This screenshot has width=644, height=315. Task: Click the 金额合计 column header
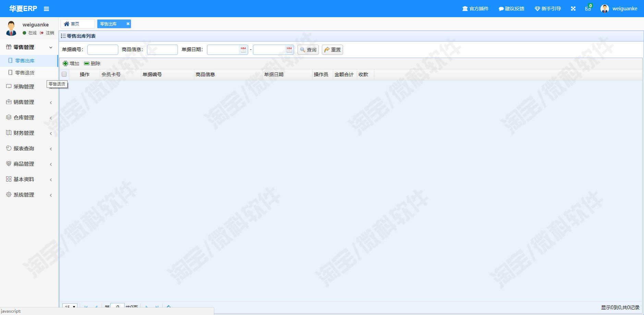tap(344, 74)
